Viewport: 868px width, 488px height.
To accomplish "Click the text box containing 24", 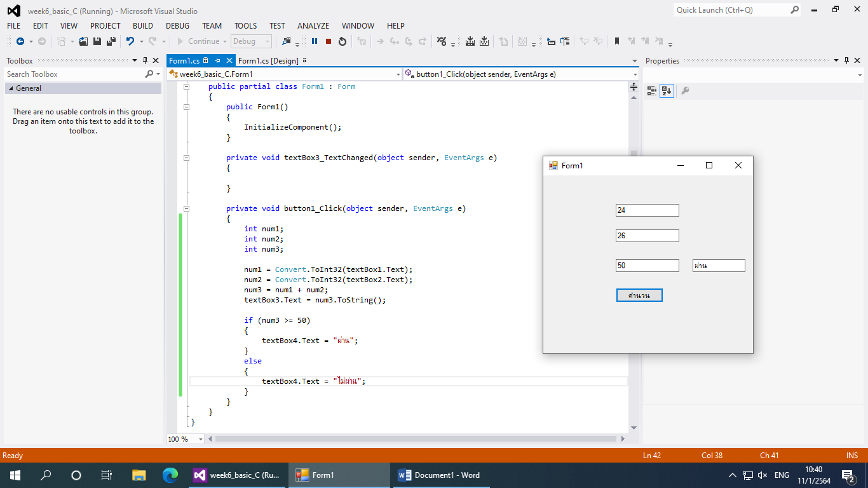I will [x=647, y=210].
